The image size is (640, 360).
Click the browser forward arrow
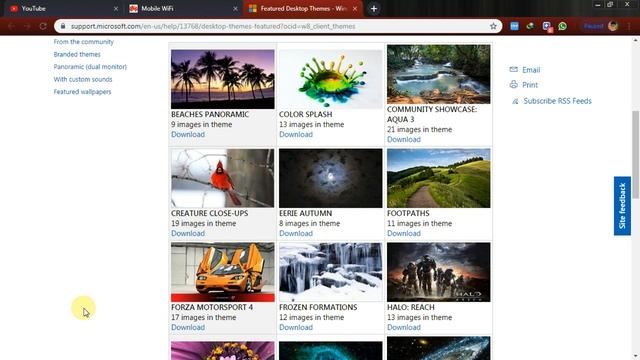tap(27, 26)
